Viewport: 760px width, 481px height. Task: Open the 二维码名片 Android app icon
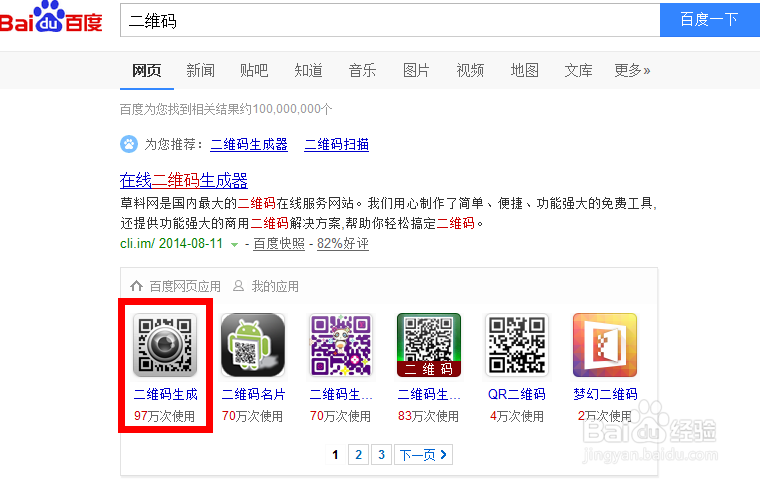click(x=253, y=345)
